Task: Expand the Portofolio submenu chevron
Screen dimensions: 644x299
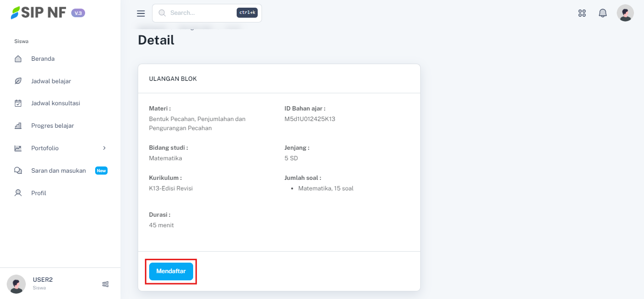Action: 104,148
